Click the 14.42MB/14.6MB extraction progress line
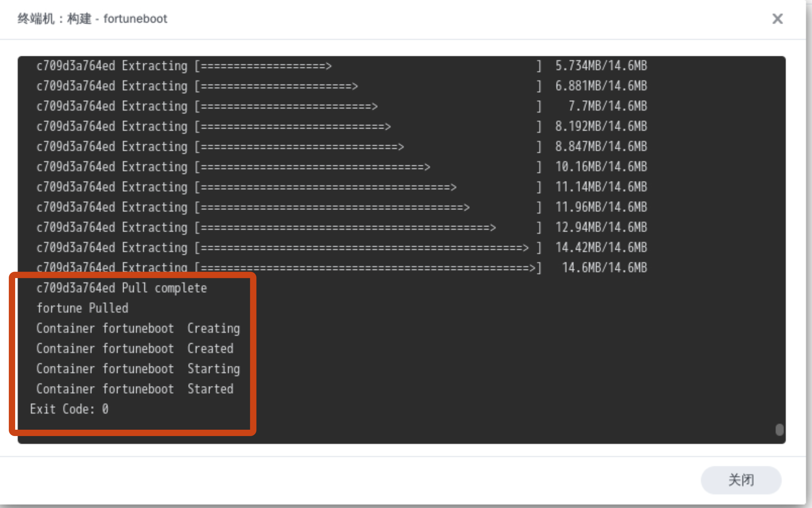 (x=341, y=248)
